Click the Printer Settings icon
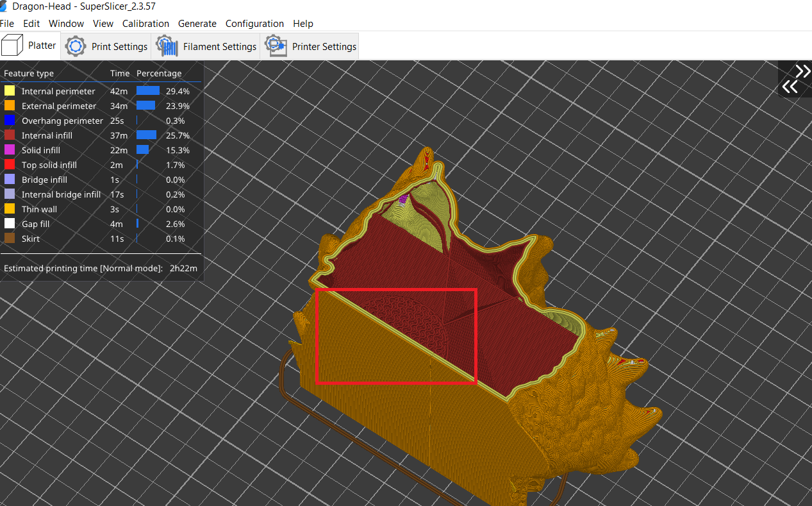Image resolution: width=812 pixels, height=506 pixels. (276, 46)
